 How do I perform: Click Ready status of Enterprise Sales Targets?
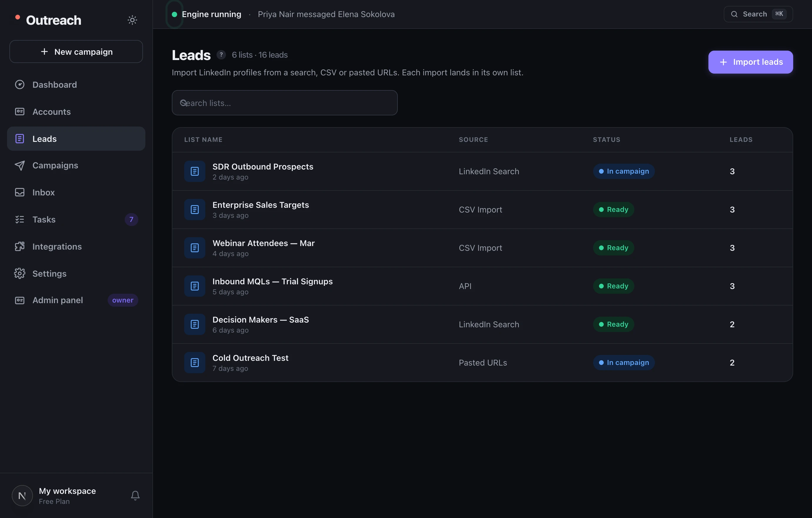(613, 210)
